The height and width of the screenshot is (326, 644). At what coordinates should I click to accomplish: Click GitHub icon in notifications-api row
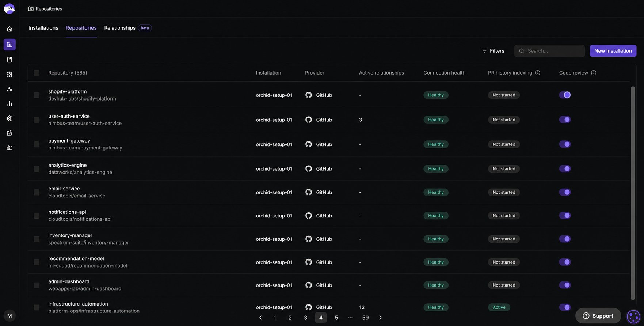click(309, 216)
